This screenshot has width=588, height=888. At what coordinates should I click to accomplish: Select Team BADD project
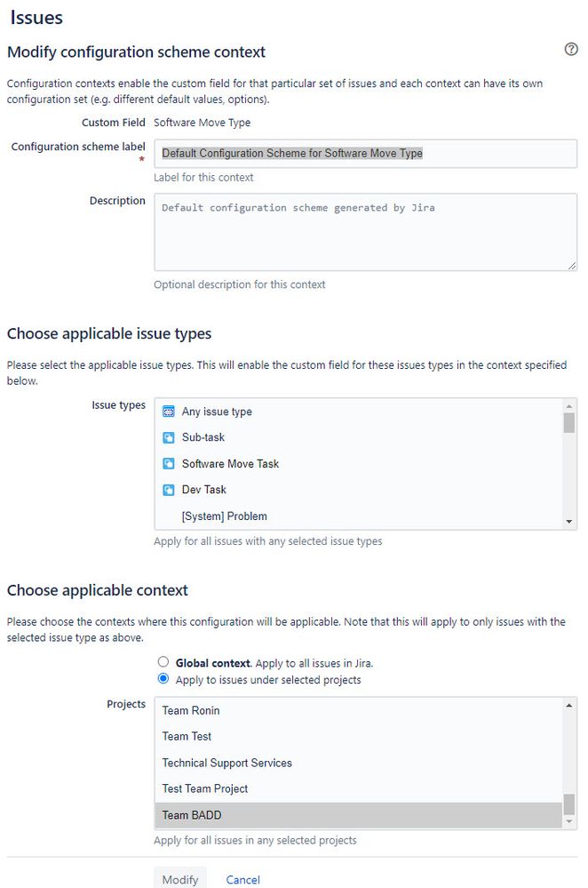pyautogui.click(x=359, y=815)
